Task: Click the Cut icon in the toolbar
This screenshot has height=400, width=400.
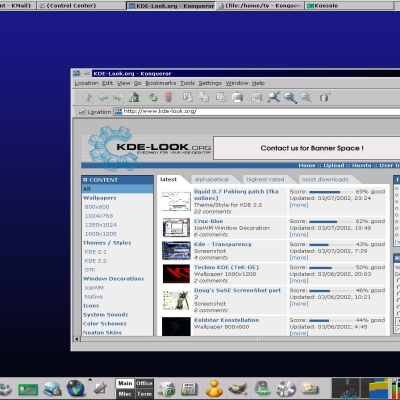Action: (188, 97)
